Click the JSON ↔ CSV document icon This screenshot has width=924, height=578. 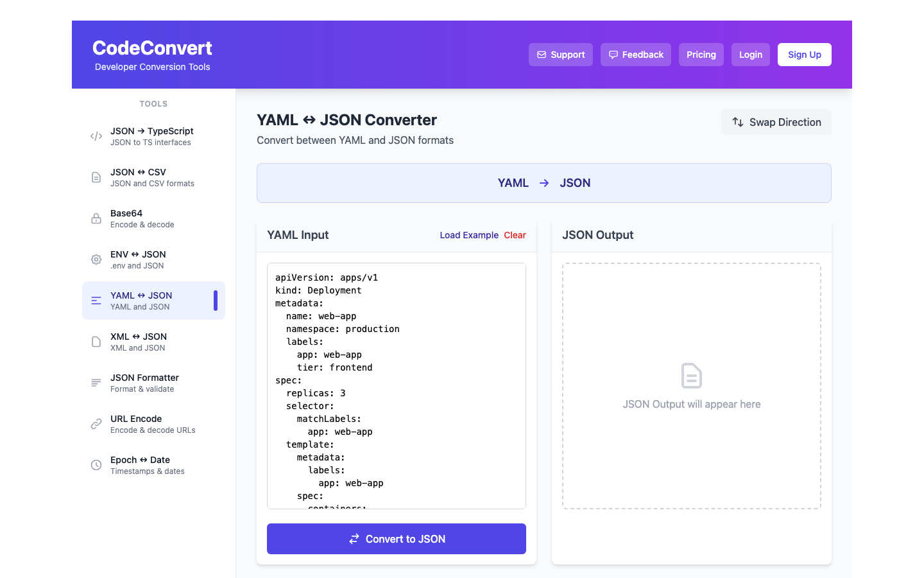[96, 177]
